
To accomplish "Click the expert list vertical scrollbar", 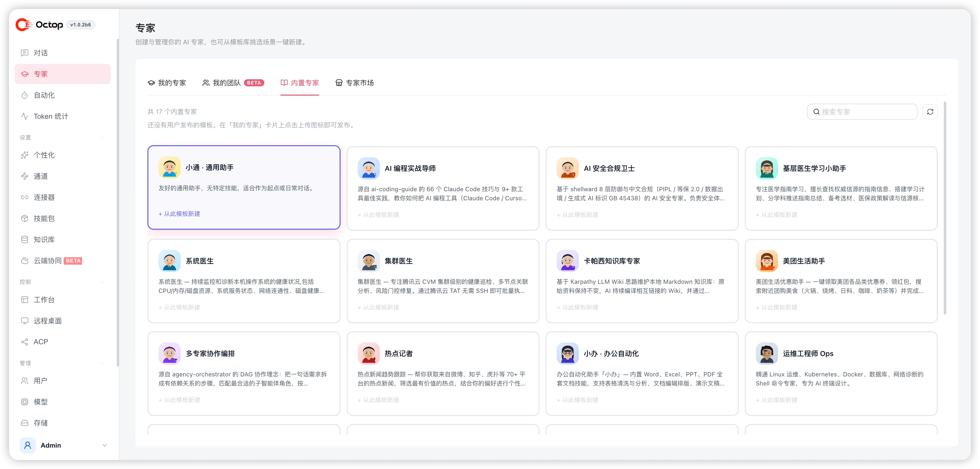I will coord(945,208).
